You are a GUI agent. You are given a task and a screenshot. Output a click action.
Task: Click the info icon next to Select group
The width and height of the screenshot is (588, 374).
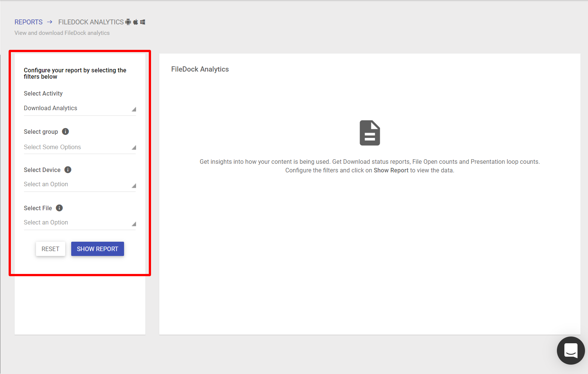coord(66,132)
